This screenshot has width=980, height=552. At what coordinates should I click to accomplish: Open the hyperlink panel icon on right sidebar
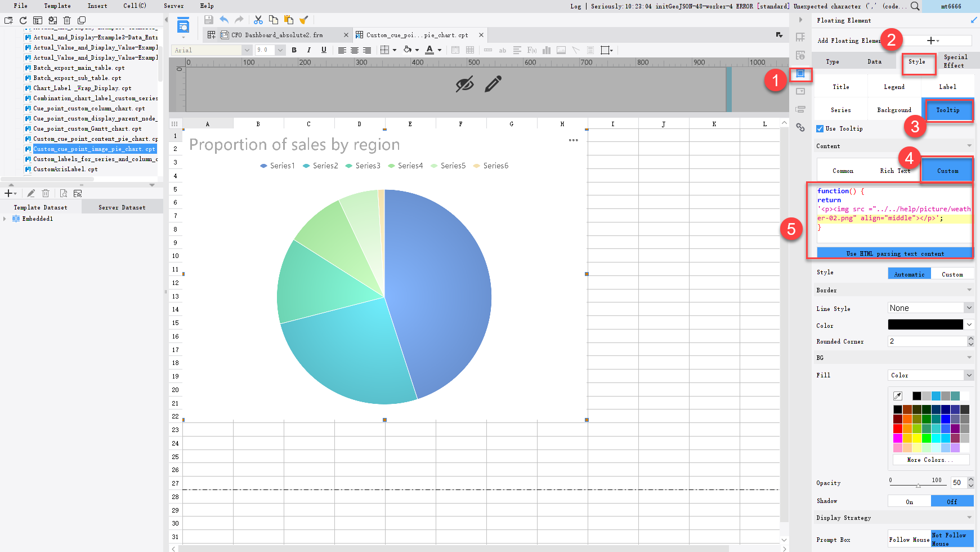click(800, 127)
